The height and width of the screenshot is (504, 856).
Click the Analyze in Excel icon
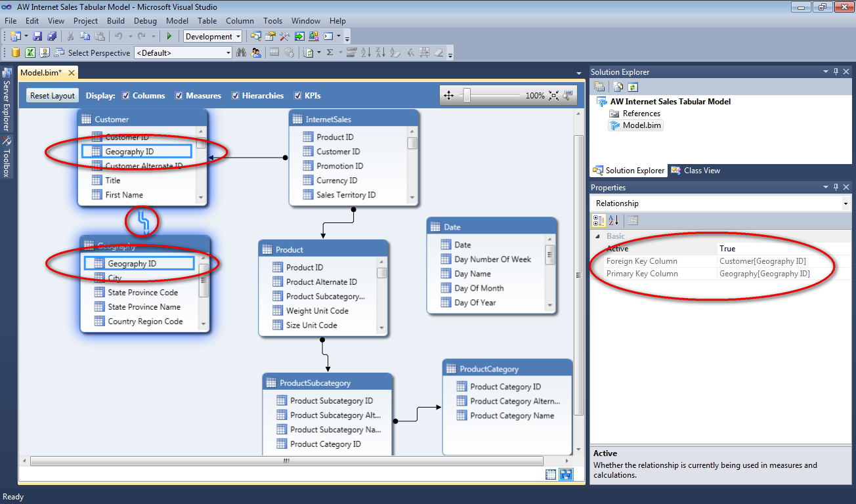tap(30, 52)
